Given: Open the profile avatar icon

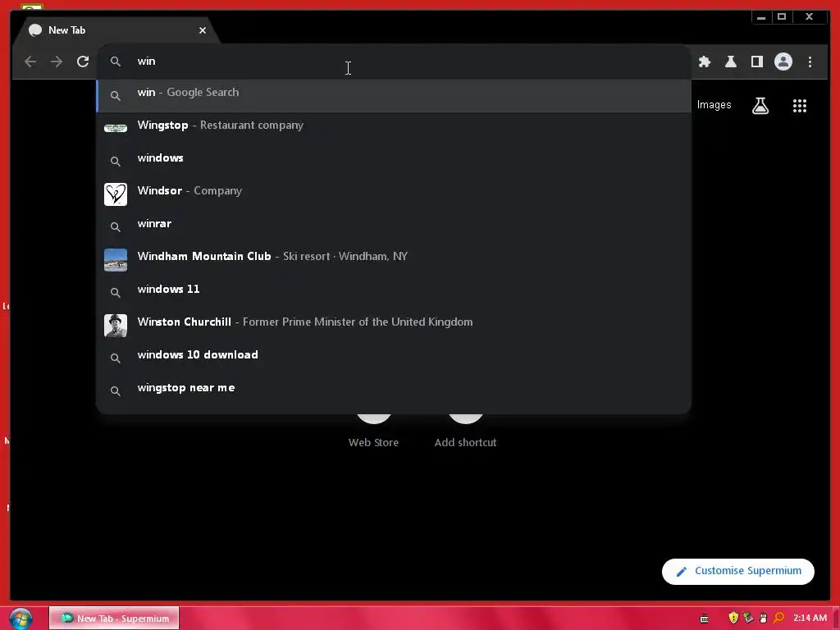Looking at the screenshot, I should pyautogui.click(x=783, y=62).
